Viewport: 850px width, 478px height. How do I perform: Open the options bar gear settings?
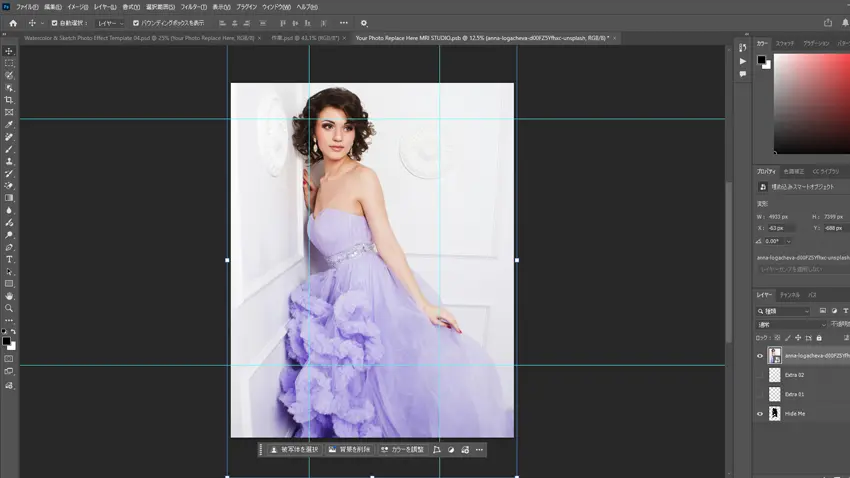[363, 23]
